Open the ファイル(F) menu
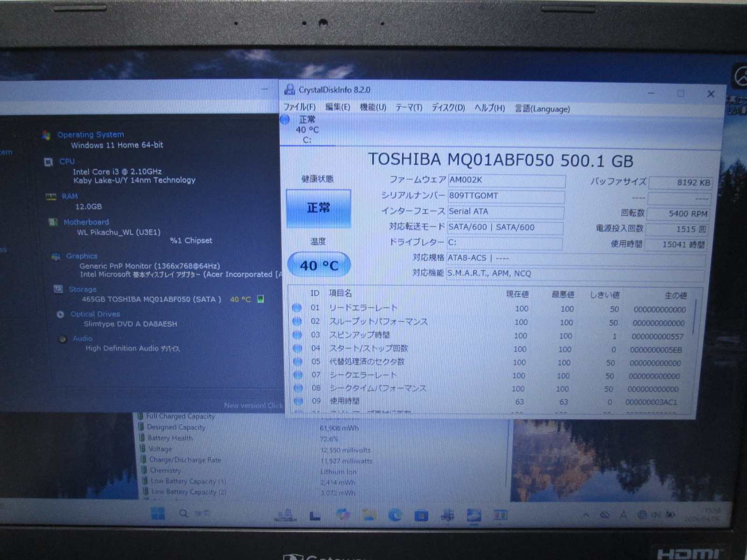Screen dimensions: 747x560 [299, 107]
